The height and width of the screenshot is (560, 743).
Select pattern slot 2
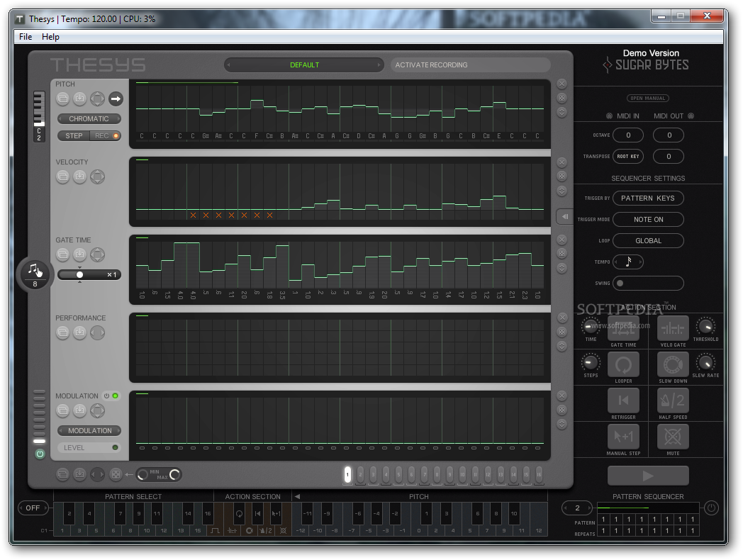(x=360, y=474)
